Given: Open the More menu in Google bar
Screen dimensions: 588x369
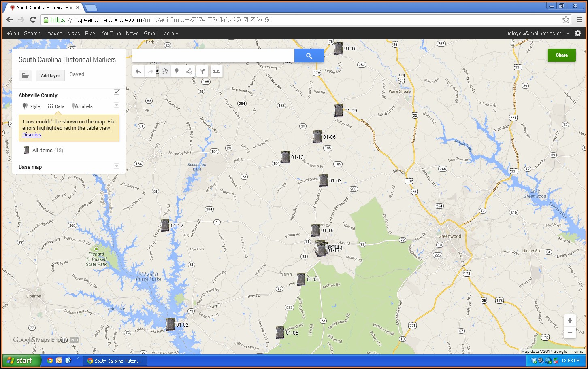Looking at the screenshot, I should coord(170,34).
